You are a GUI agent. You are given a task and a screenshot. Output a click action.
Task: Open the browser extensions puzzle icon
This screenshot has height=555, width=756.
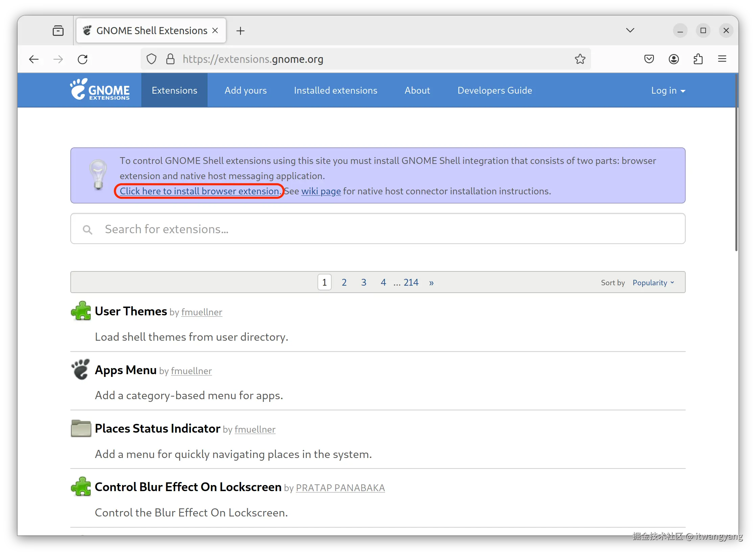[x=698, y=59]
